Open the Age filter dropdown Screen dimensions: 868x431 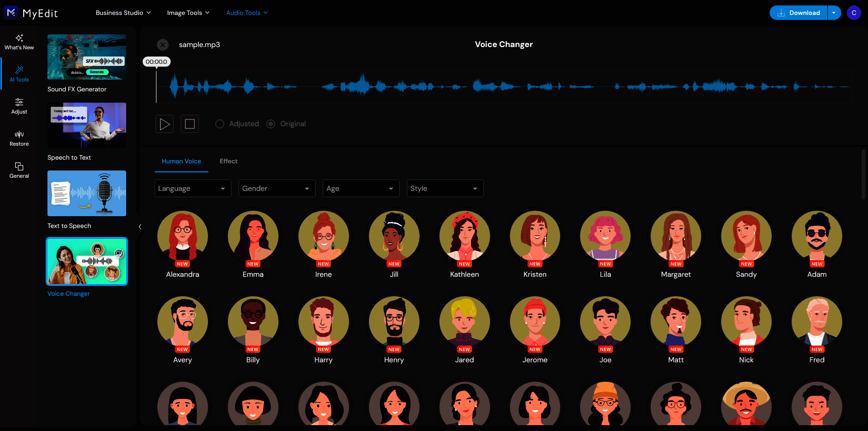pos(361,189)
